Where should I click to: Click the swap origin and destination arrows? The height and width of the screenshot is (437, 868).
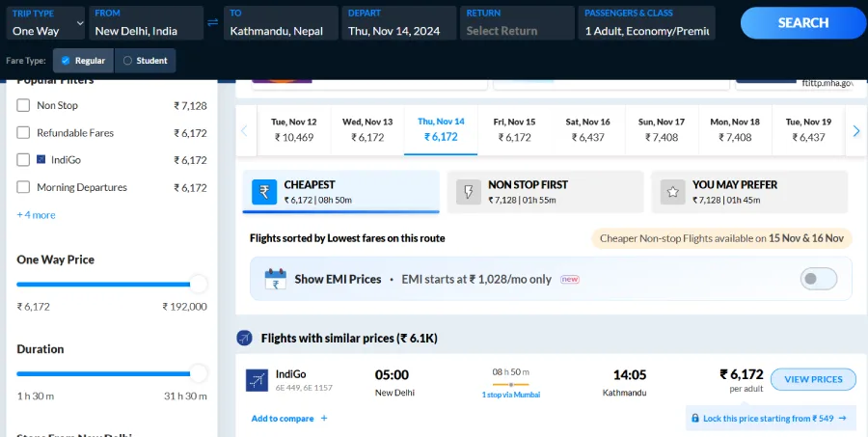point(212,22)
